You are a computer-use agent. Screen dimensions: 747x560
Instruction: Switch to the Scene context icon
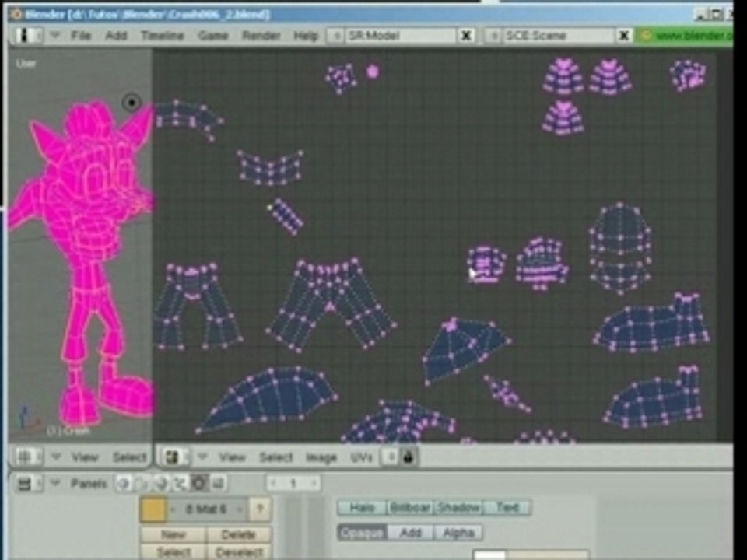(x=218, y=485)
